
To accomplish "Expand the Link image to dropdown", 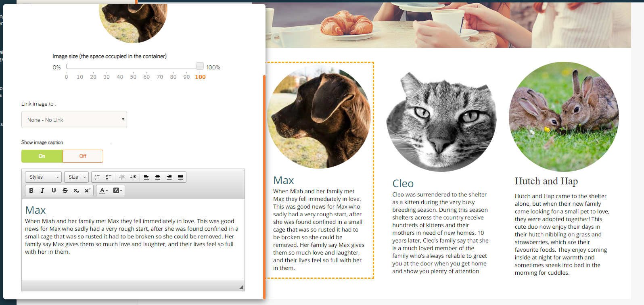I will coord(74,120).
